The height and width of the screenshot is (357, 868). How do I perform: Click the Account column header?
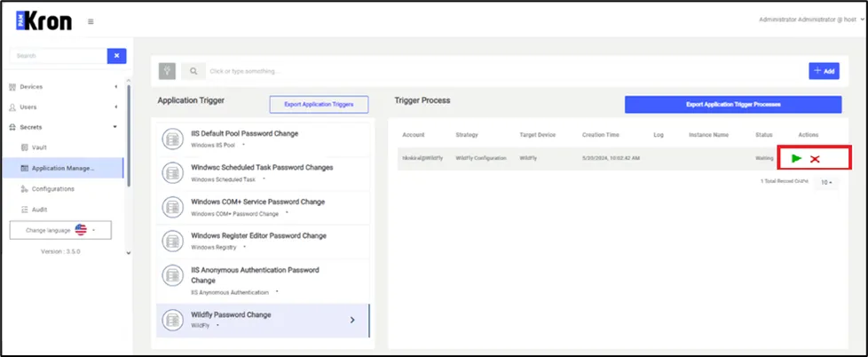[x=413, y=135]
